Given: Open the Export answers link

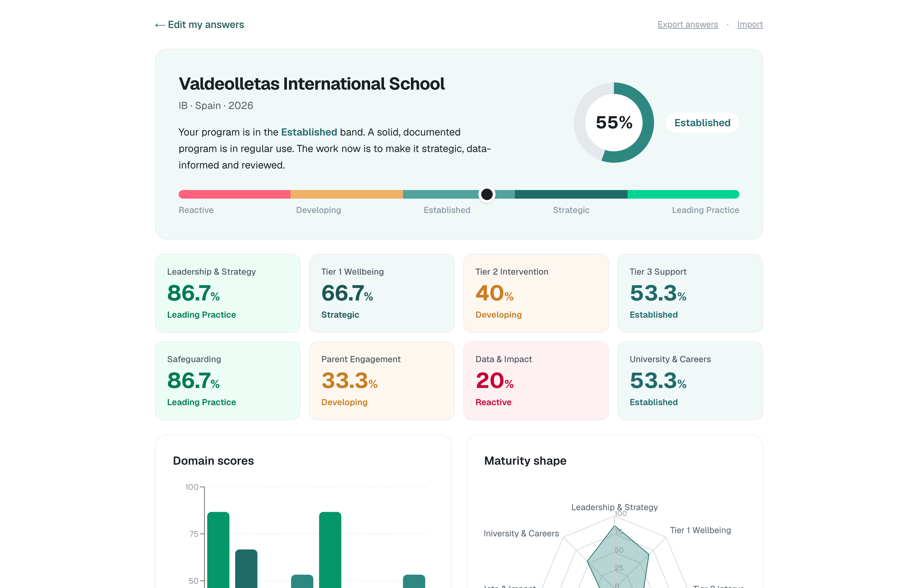Looking at the screenshot, I should point(687,24).
